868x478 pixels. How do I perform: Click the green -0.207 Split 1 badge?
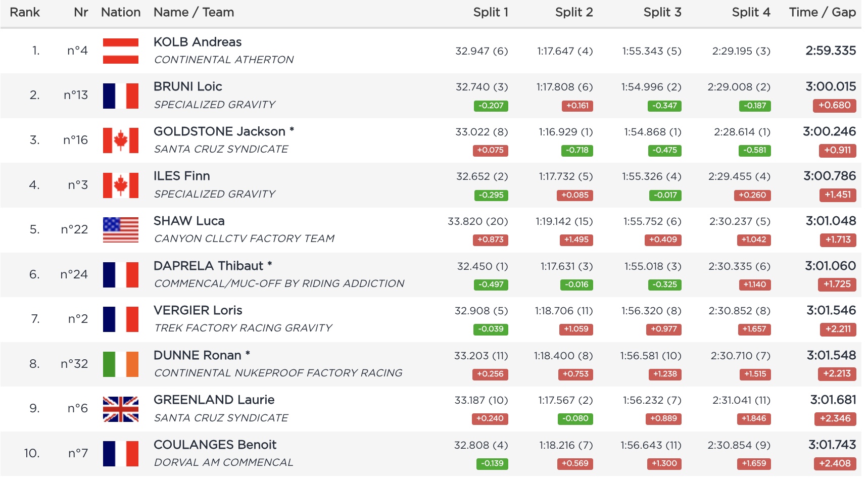491,106
